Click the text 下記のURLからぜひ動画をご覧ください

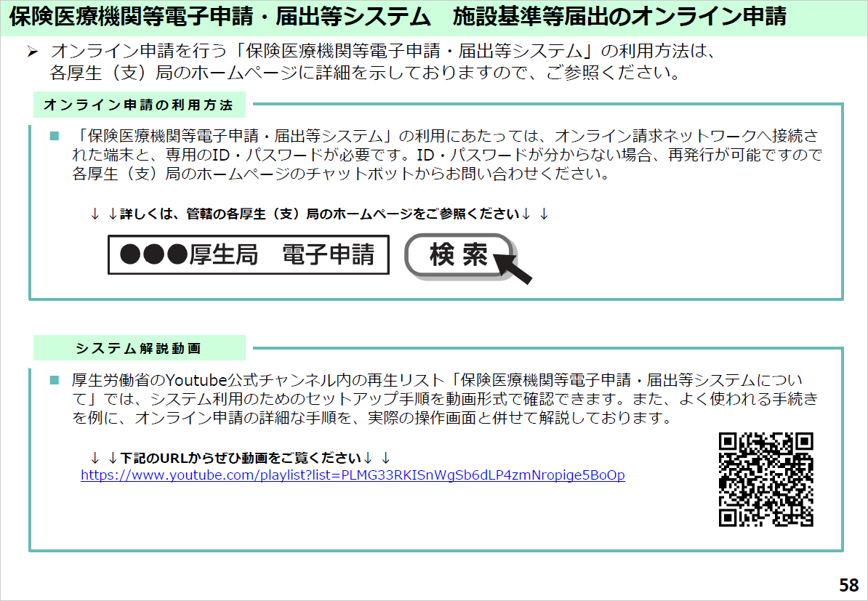coord(241,458)
